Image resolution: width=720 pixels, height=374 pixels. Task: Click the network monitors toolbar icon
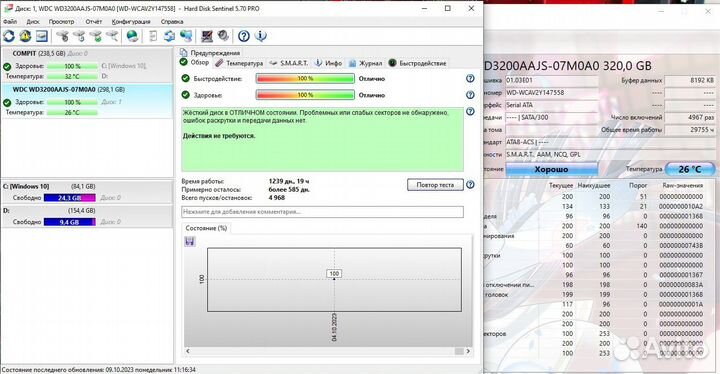(186, 36)
